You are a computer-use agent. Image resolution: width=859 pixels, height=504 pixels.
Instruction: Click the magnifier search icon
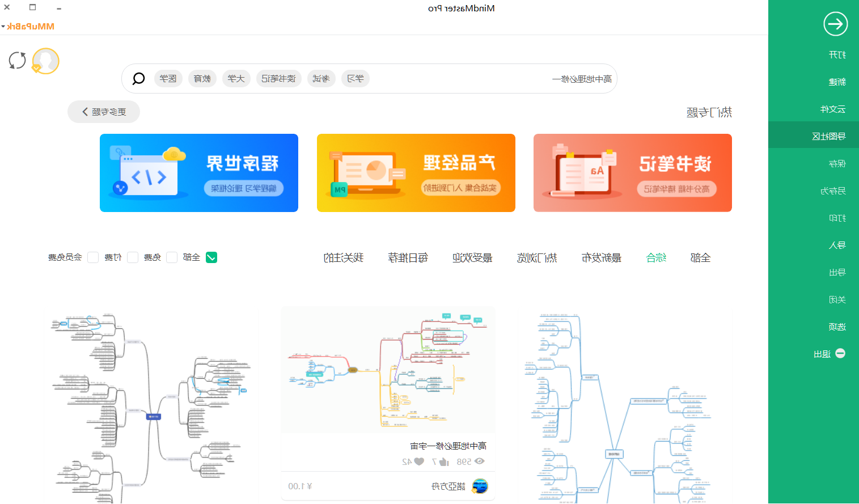pos(138,79)
